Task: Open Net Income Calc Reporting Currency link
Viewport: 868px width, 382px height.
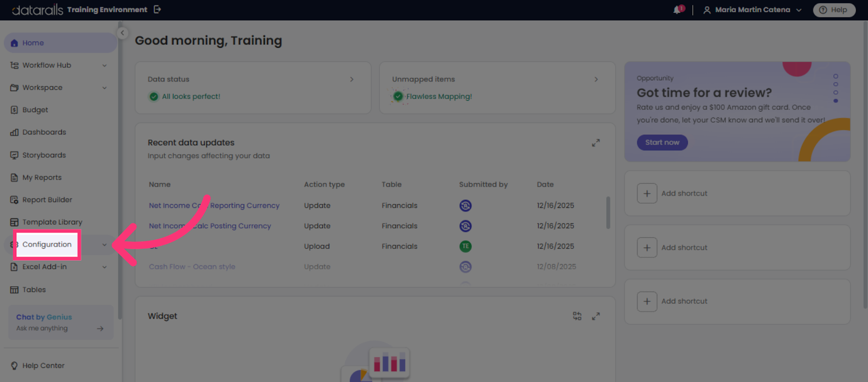Action: point(214,205)
